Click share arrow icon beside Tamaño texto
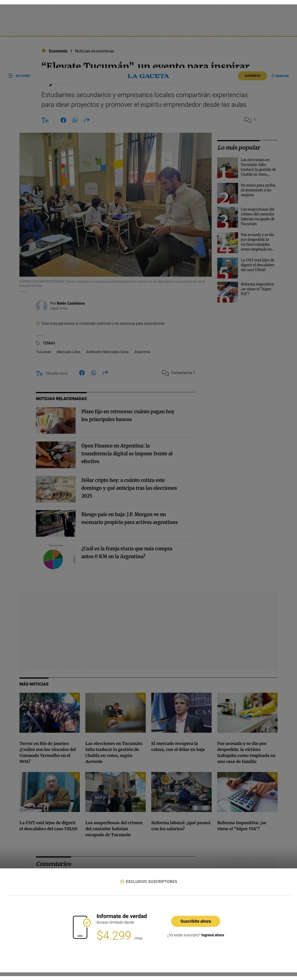 pyautogui.click(x=105, y=373)
